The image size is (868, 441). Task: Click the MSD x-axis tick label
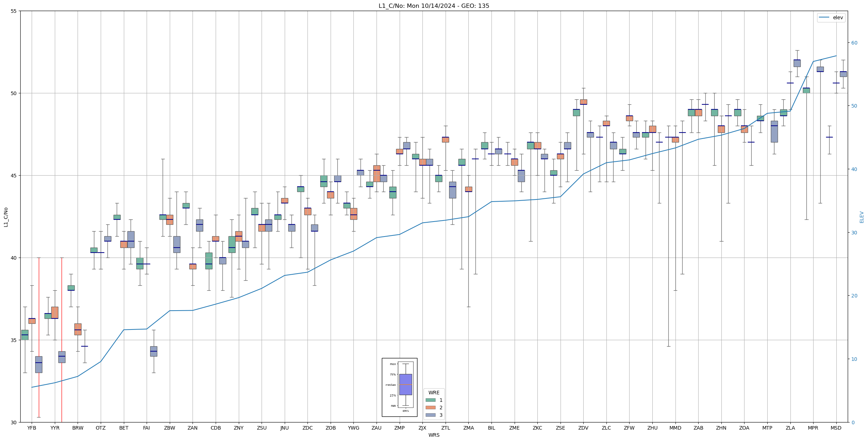point(836,428)
